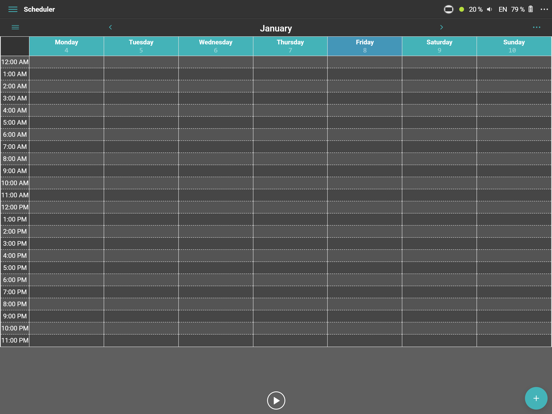Image resolution: width=552 pixels, height=414 pixels.
Task: Open the main hamburger menu beside Scheduler
Action: [x=13, y=9]
